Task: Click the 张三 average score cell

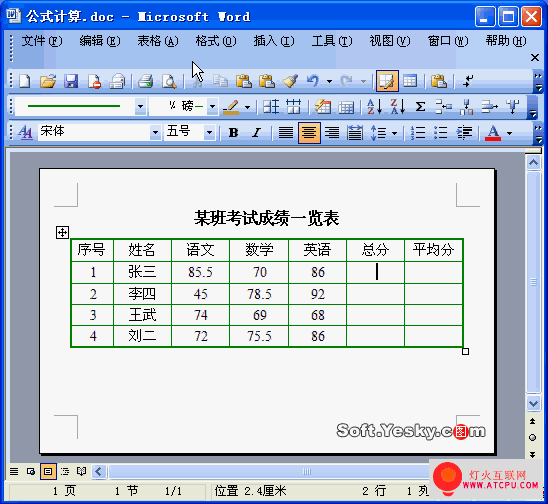Action: click(433, 272)
